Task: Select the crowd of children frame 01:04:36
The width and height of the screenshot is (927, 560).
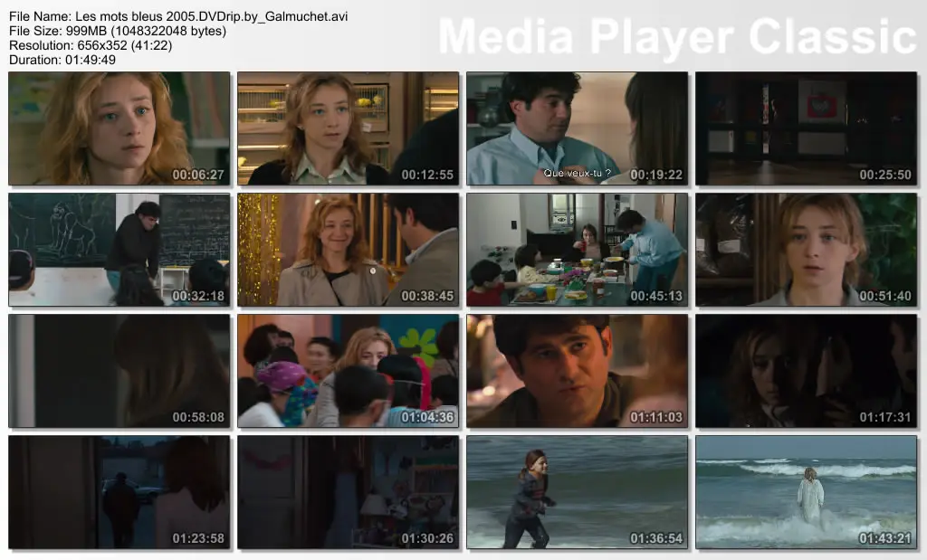Action: pyautogui.click(x=349, y=370)
